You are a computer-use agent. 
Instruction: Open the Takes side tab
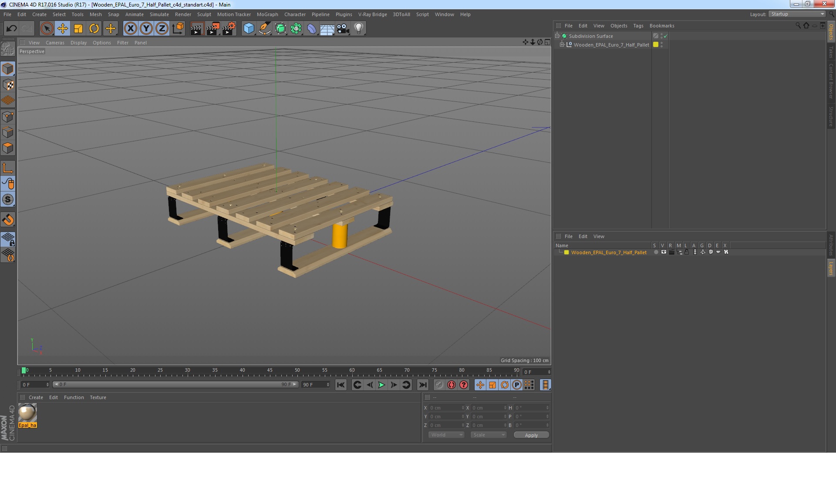831,52
